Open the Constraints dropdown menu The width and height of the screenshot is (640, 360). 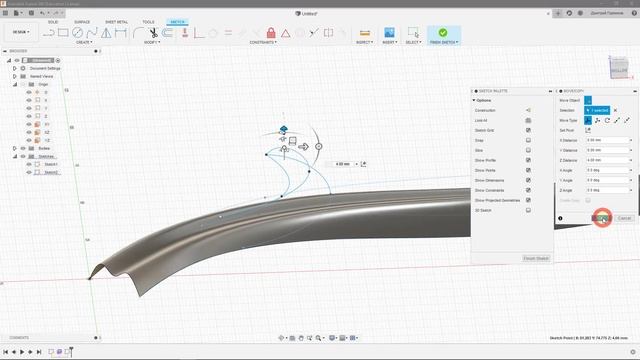[x=263, y=42]
